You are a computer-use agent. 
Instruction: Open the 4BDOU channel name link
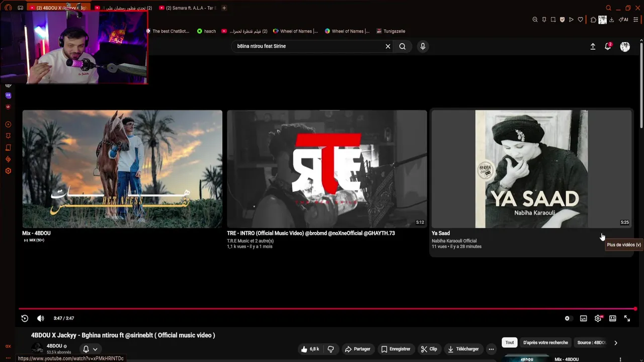(x=54, y=346)
